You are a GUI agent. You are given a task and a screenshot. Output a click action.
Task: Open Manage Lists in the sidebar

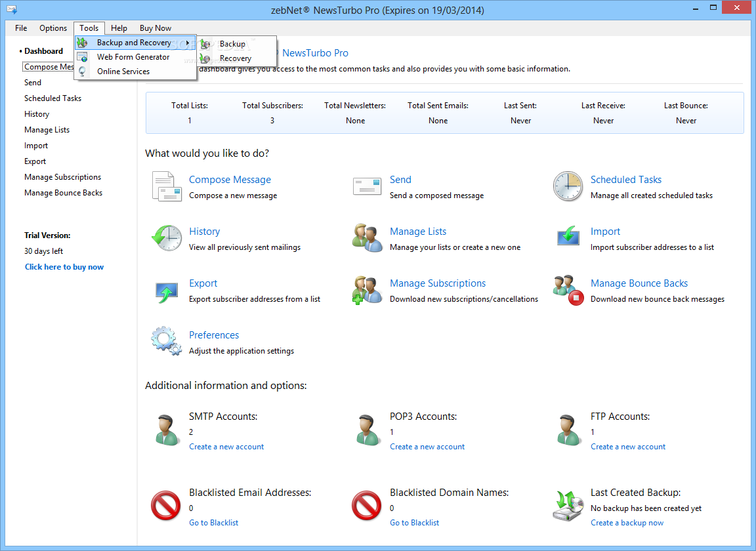click(47, 130)
